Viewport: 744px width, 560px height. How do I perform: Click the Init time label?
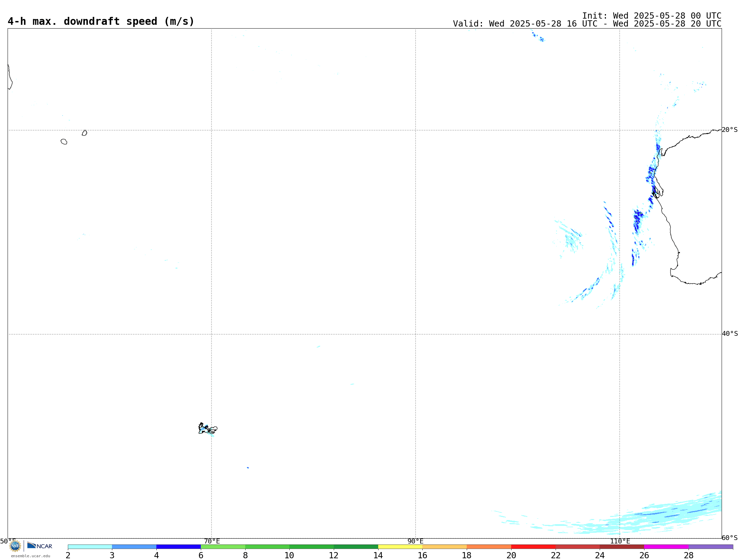point(652,16)
